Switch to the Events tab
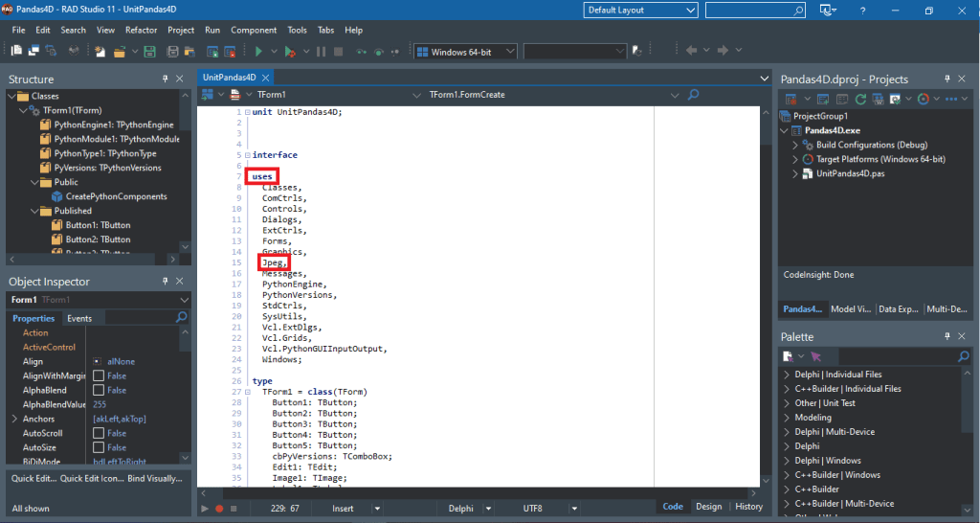Viewport: 980px width, 523px height. click(x=79, y=318)
